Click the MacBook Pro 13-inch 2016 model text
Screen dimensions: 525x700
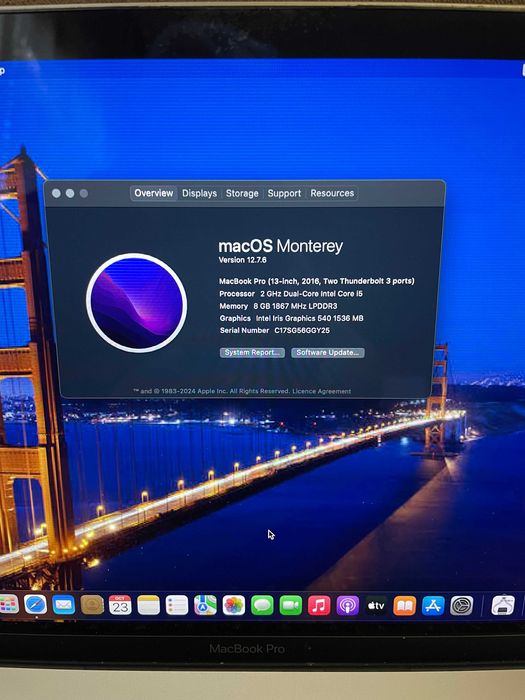tap(317, 281)
